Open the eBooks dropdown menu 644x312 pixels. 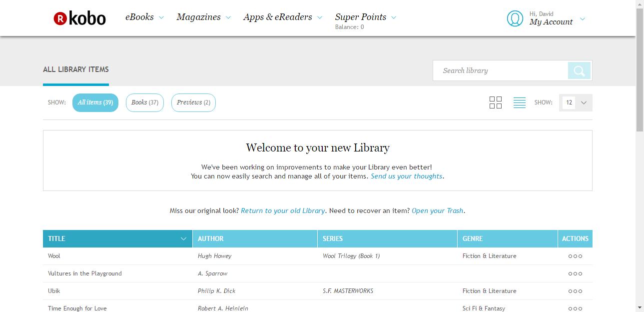click(x=144, y=17)
